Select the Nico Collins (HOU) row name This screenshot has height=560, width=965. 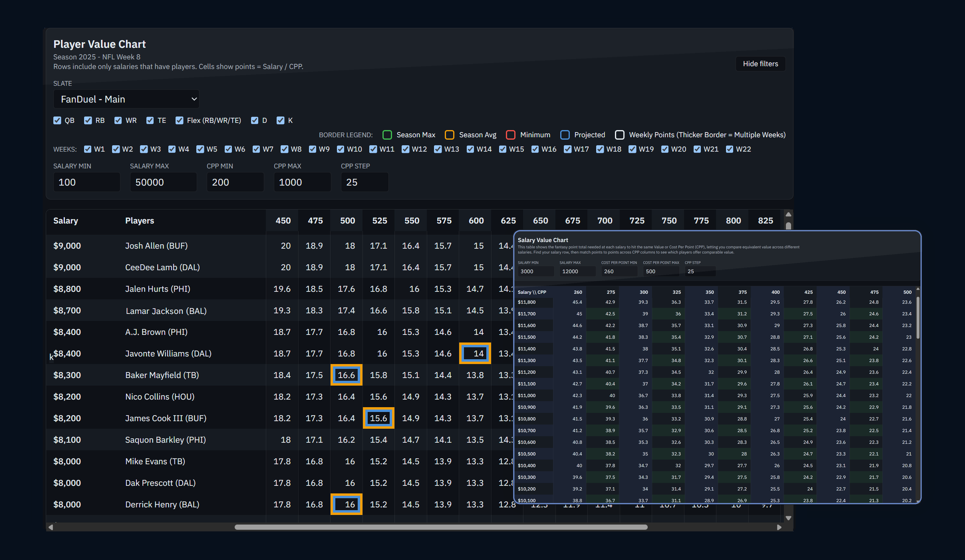pos(160,397)
